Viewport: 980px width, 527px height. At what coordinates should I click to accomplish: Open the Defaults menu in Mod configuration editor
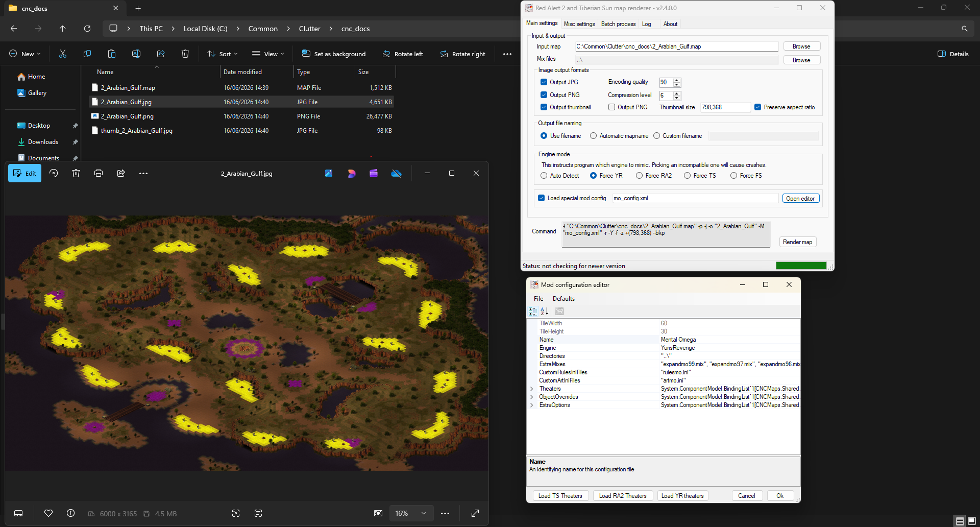563,299
